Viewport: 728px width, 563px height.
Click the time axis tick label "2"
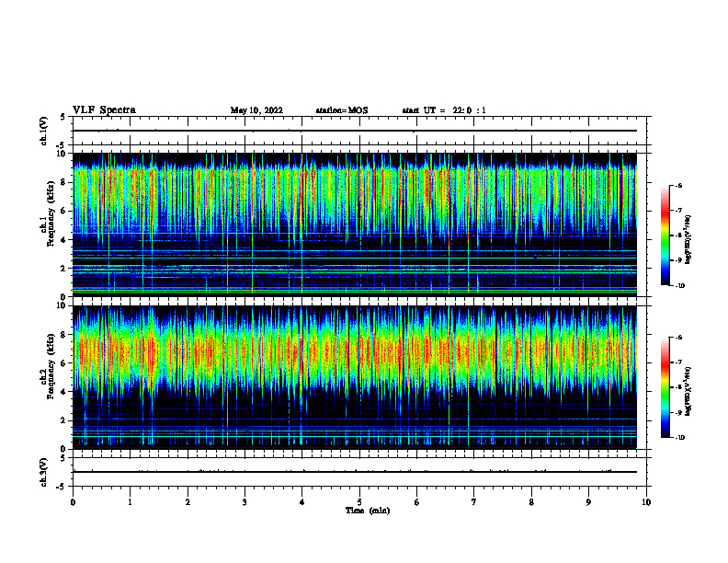pyautogui.click(x=188, y=502)
